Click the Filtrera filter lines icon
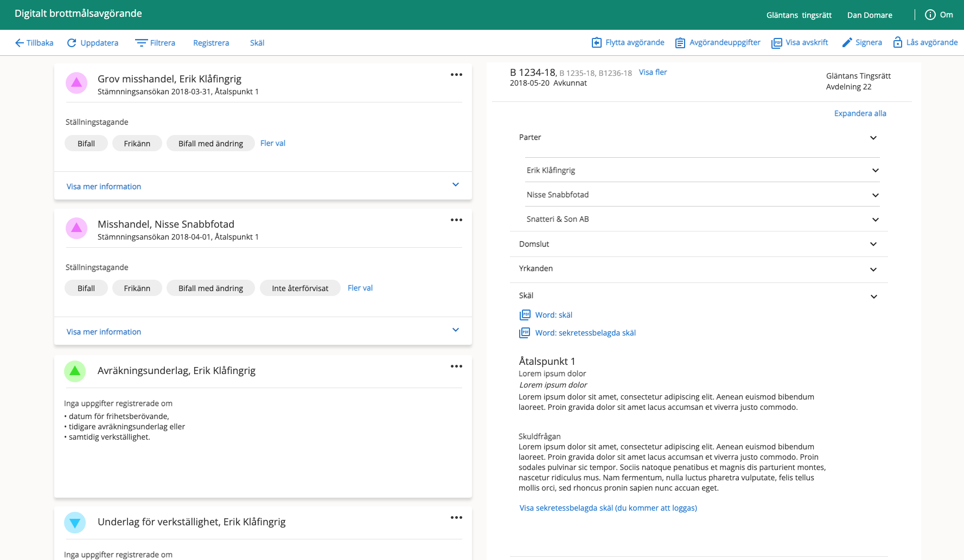Image resolution: width=964 pixels, height=560 pixels. (x=141, y=43)
